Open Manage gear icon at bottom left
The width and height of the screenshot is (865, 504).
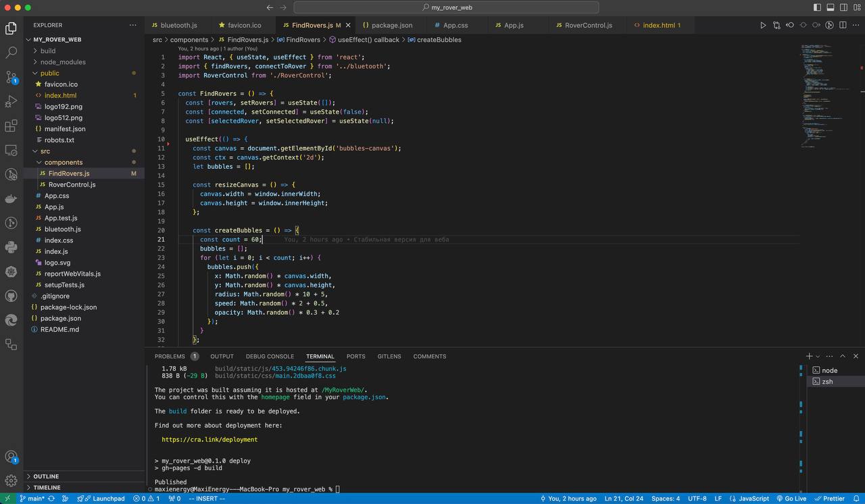click(x=11, y=480)
